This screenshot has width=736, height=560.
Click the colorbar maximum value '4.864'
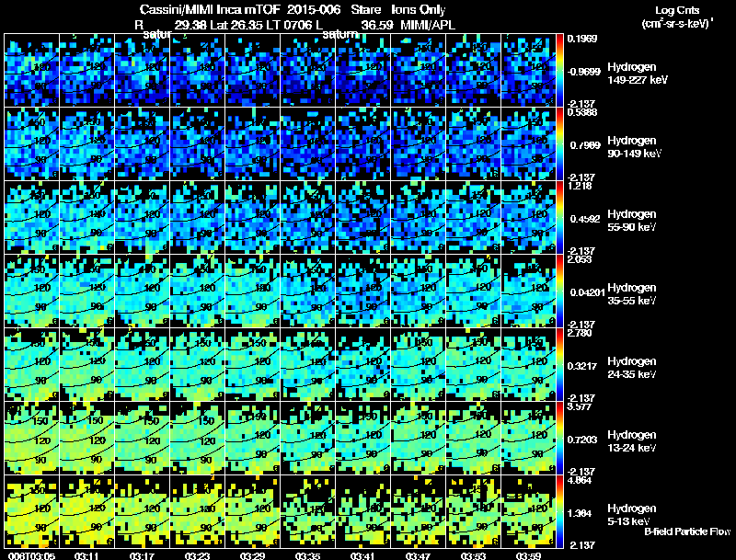[580, 480]
